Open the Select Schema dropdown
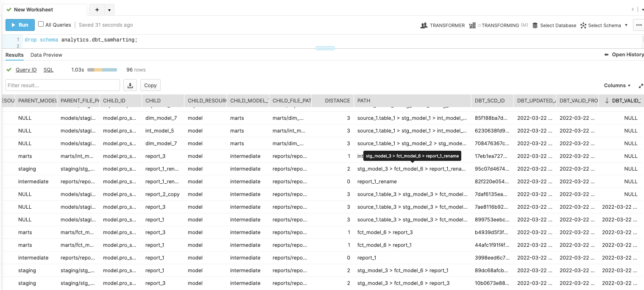Screen dimensions: 644x290 click(604, 25)
